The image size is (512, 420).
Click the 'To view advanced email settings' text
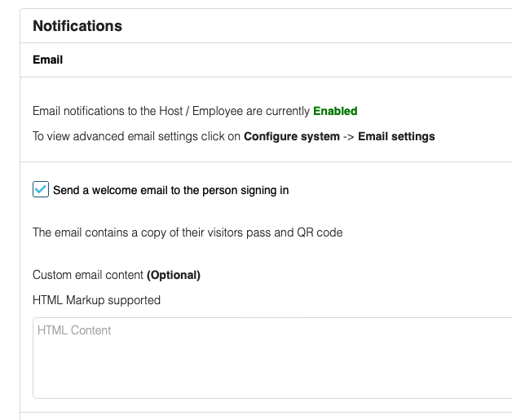(x=136, y=136)
